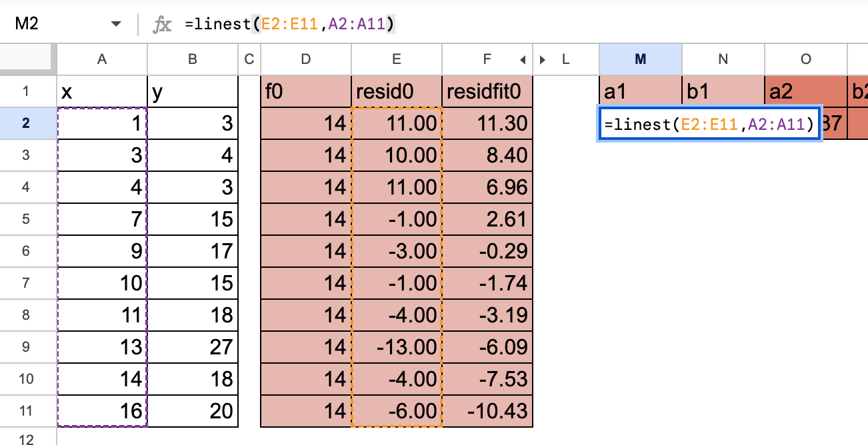Select row 11 header

click(28, 411)
